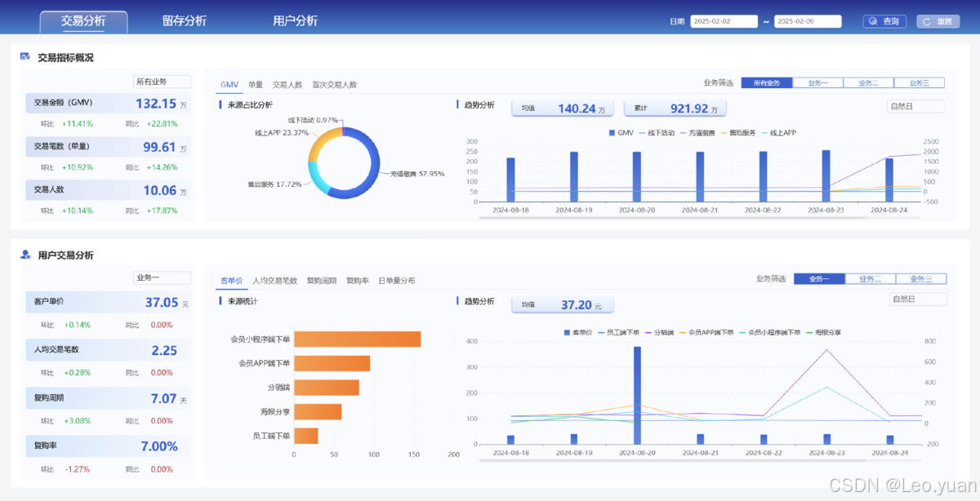The height and width of the screenshot is (501, 980).
Task: Choose 业务二 in the top business filter
Action: point(868,82)
